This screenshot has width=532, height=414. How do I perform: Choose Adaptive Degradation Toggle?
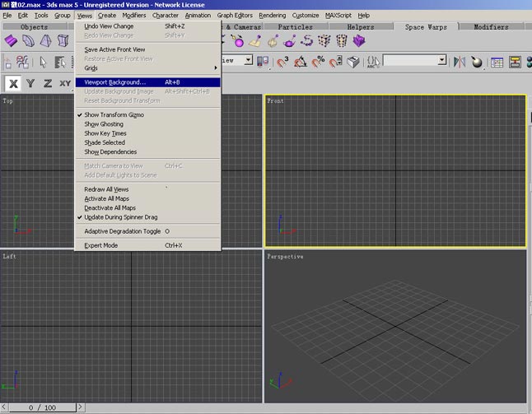tap(148, 231)
